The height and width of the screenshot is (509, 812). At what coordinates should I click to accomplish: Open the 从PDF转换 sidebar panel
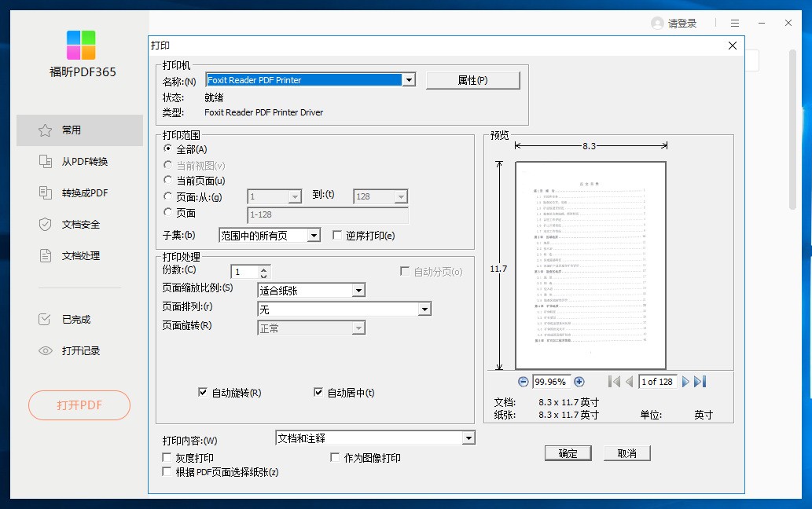point(79,162)
